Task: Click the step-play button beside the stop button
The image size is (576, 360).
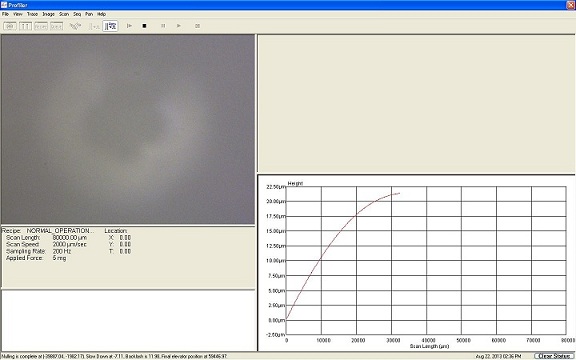Action: (x=129, y=26)
